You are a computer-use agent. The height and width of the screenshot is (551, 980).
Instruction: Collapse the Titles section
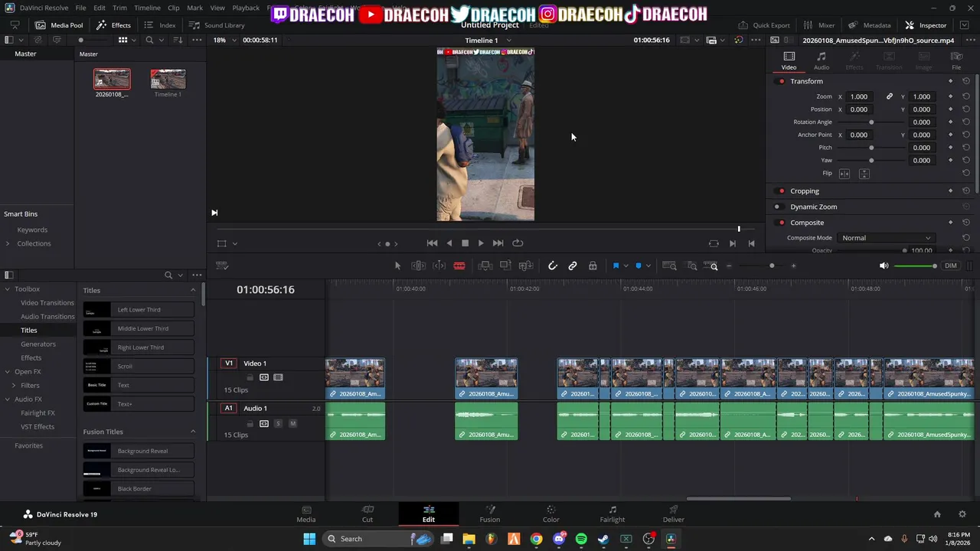[x=193, y=290]
